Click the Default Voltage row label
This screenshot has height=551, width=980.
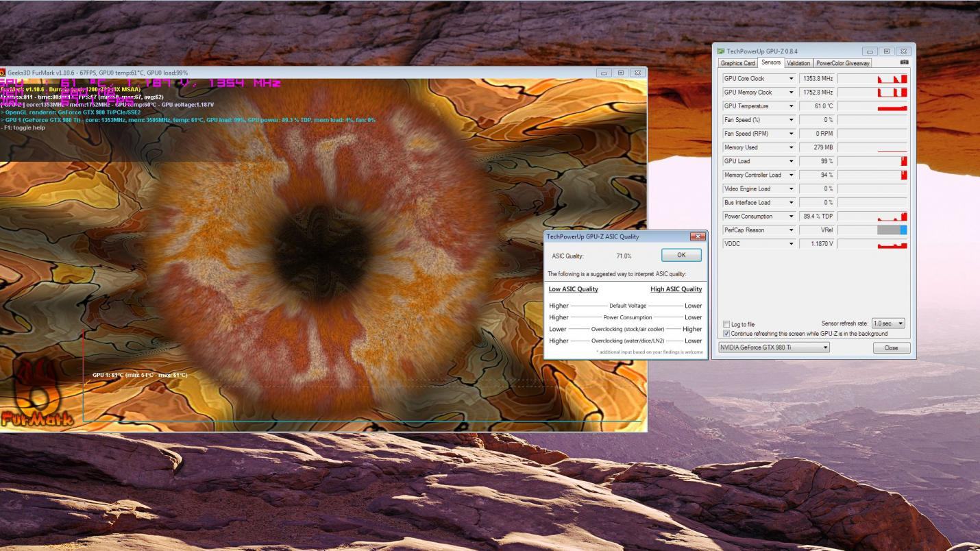click(628, 306)
